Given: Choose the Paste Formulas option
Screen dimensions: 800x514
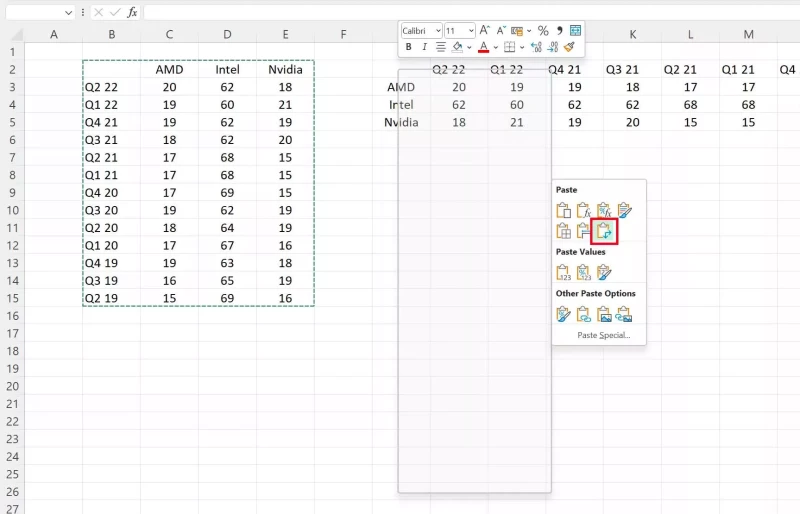Looking at the screenshot, I should pyautogui.click(x=584, y=210).
